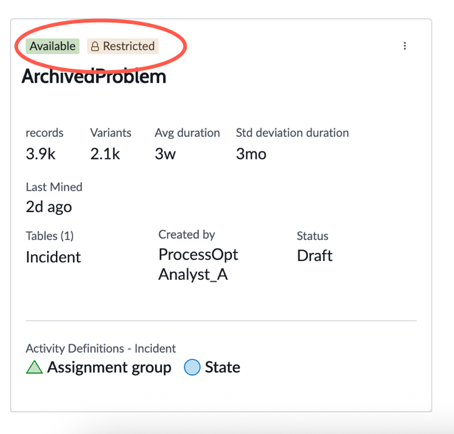Select the 2.1k Variants value
454x434 pixels.
point(105,154)
